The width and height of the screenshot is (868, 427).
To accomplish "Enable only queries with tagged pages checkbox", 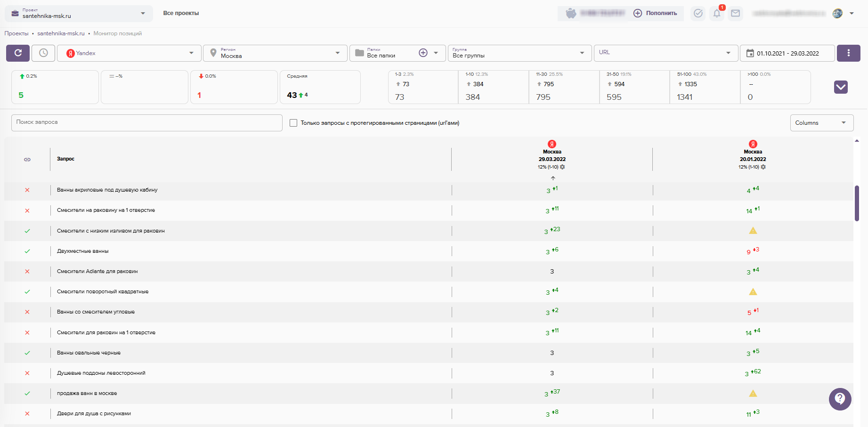I will click(293, 123).
